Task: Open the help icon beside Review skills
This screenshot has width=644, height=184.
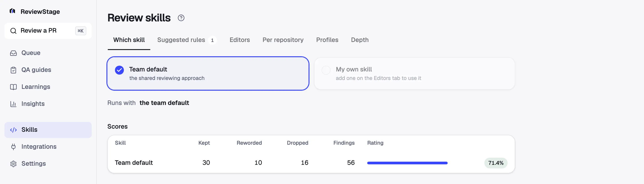Action: coord(181,18)
